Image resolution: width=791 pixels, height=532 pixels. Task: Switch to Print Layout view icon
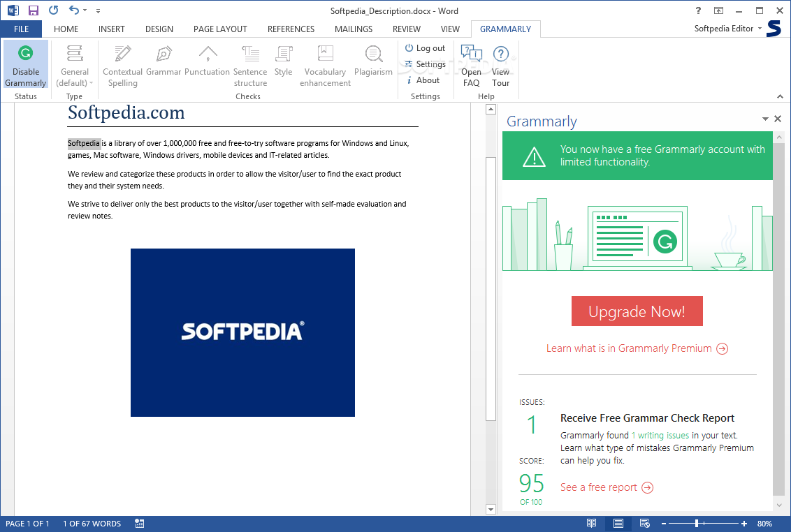[618, 524]
